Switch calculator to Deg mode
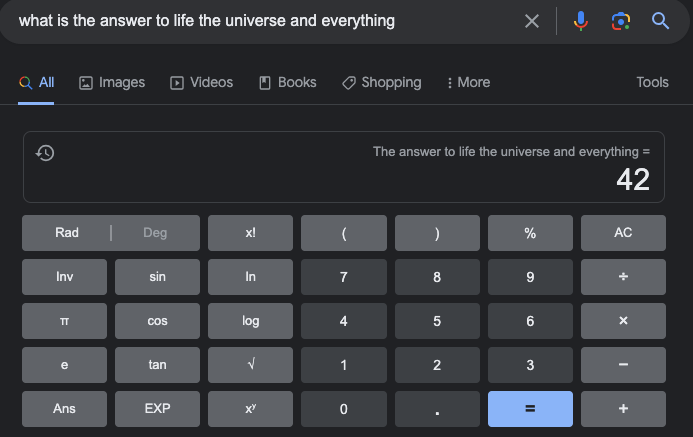693x437 pixels. (155, 233)
